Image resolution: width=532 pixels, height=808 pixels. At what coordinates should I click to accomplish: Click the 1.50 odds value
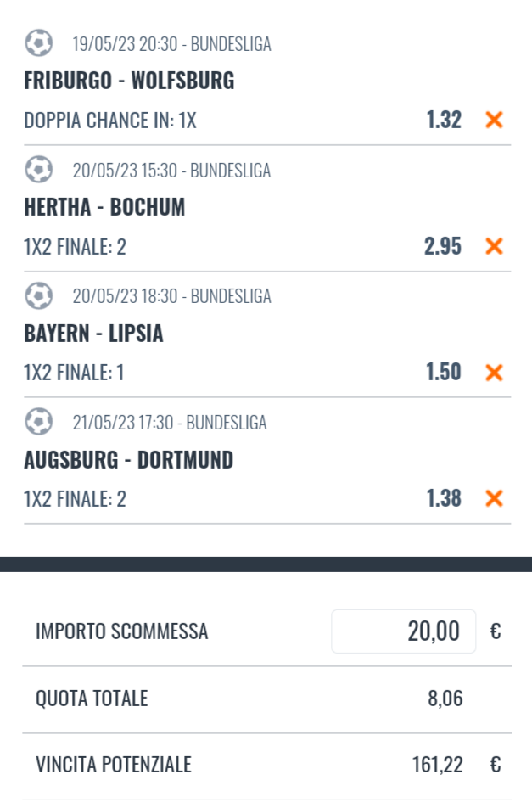444,373
